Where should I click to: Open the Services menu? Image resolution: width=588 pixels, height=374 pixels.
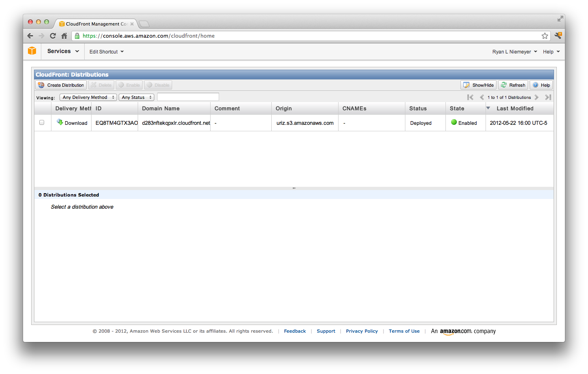[62, 51]
